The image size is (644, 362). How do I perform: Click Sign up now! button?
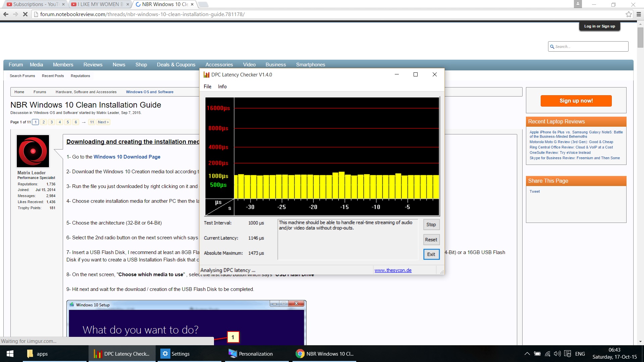576,101
